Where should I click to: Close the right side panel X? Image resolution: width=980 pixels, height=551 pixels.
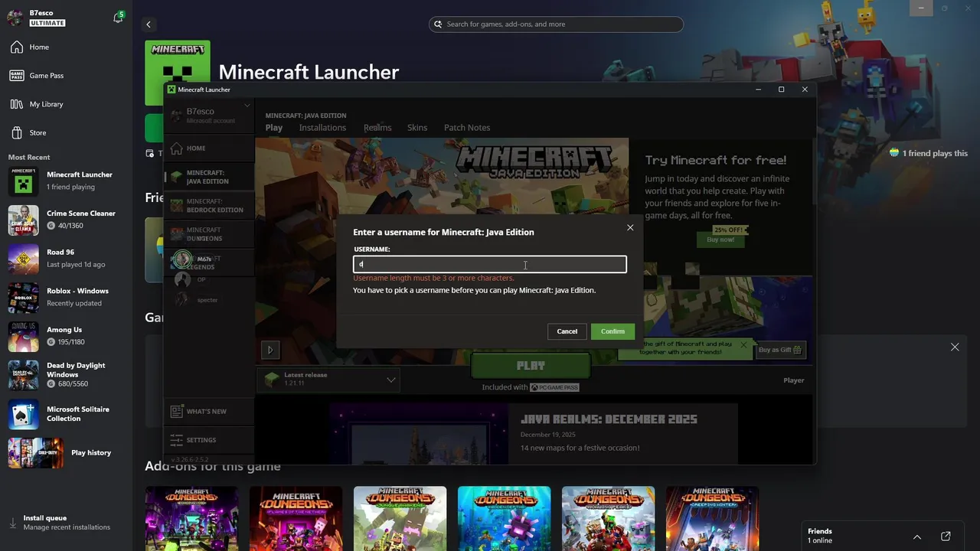tap(955, 347)
